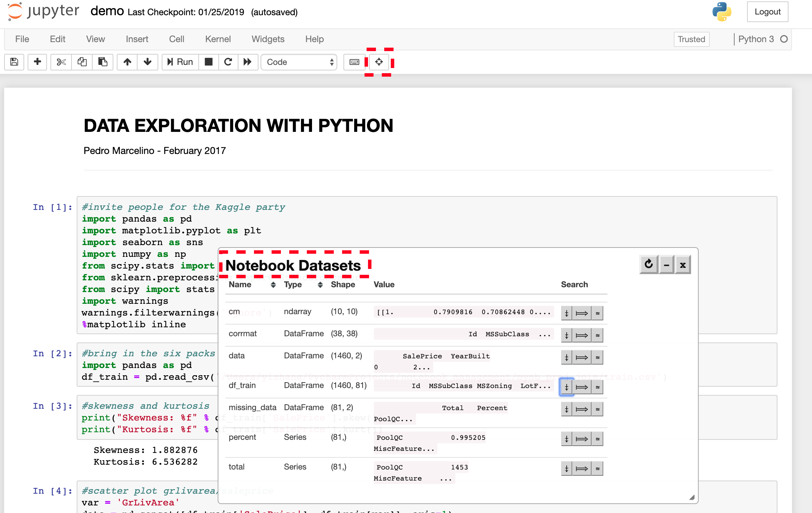The image size is (812, 513).
Task: Open the Help menu
Action: (314, 39)
